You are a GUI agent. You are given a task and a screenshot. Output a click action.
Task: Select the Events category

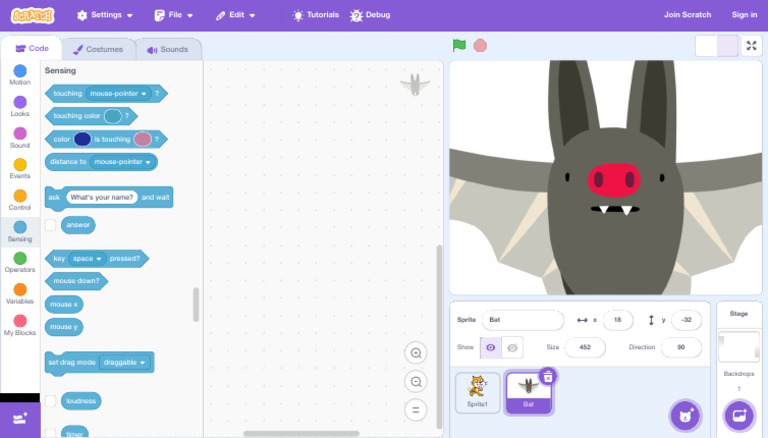pos(20,169)
